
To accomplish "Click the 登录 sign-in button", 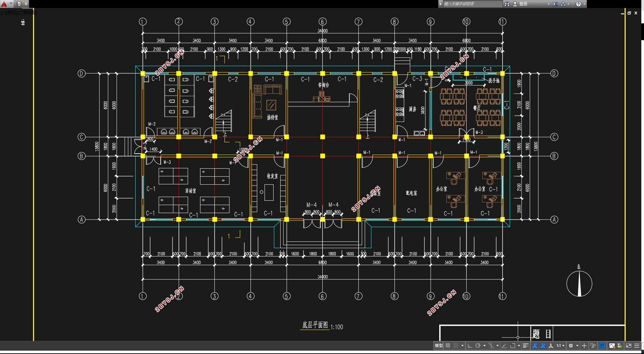I will [520, 4].
